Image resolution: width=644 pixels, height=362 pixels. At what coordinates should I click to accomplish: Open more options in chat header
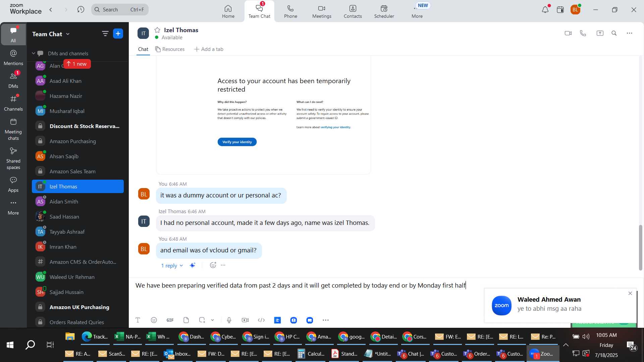pyautogui.click(x=630, y=33)
